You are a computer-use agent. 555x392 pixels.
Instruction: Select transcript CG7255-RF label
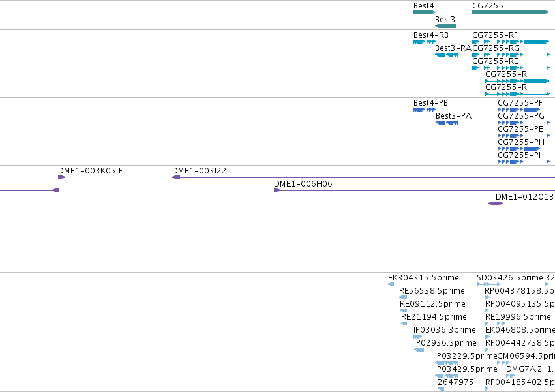point(495,35)
